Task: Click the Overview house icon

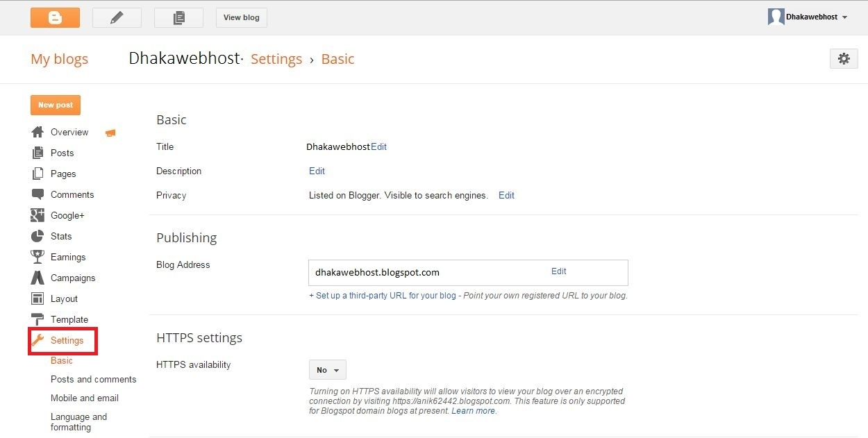Action: point(37,132)
